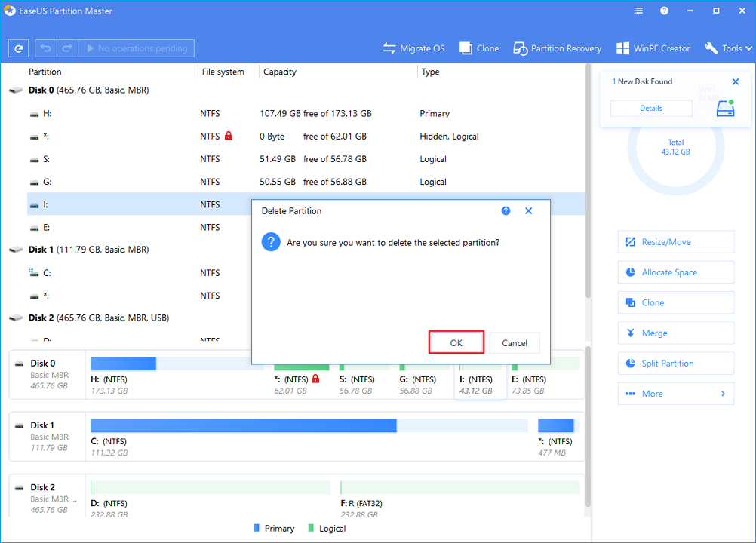Viewport: 756px width, 543px height.
Task: Select partition S: in the list
Action: coord(306,159)
